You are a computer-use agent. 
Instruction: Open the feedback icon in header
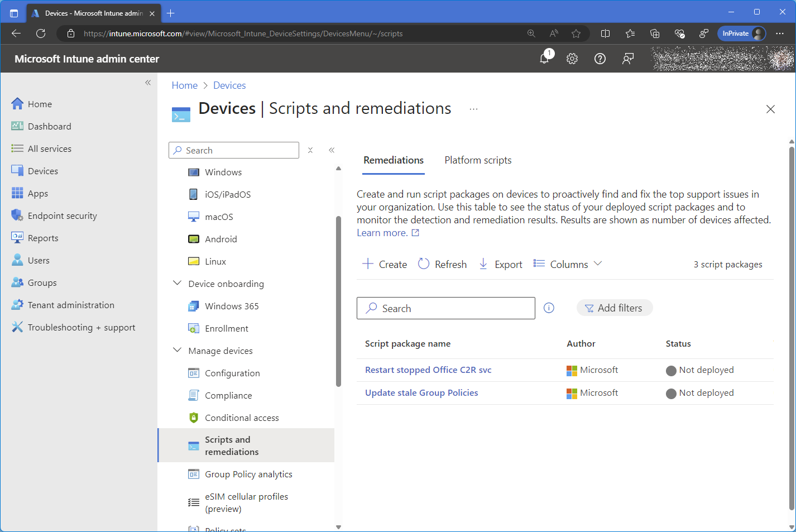[x=628, y=59]
